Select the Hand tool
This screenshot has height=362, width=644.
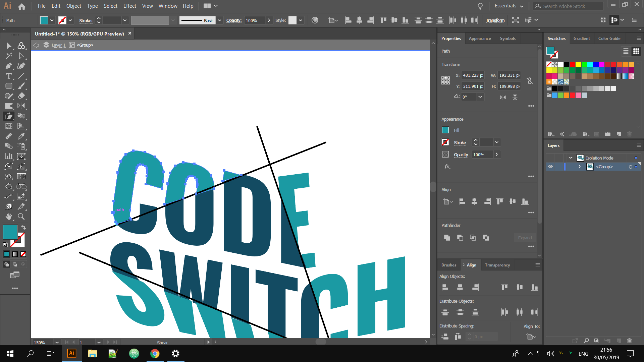9,217
